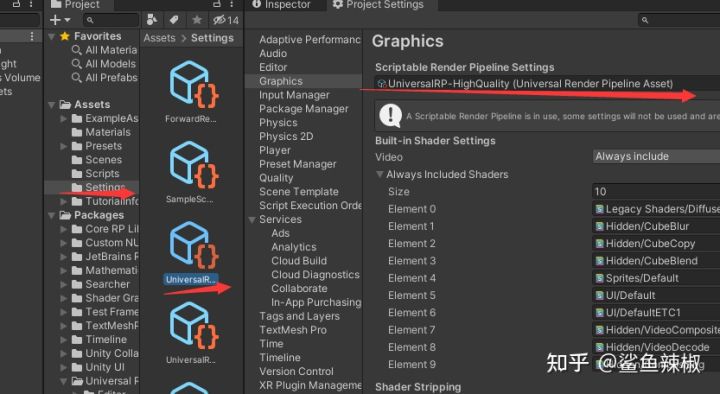Viewport: 720px width, 394px height.
Task: Open Quality settings category
Action: tap(276, 178)
